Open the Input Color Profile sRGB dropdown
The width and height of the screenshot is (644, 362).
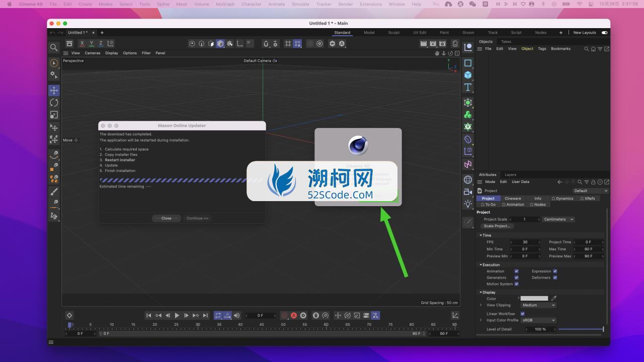(x=538, y=320)
